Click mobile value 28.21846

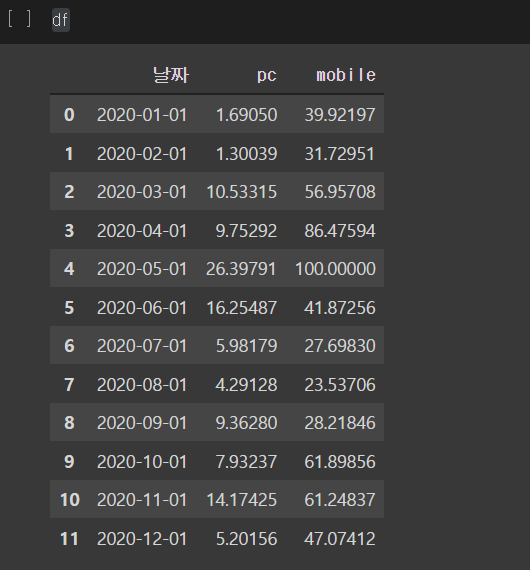pyautogui.click(x=340, y=422)
